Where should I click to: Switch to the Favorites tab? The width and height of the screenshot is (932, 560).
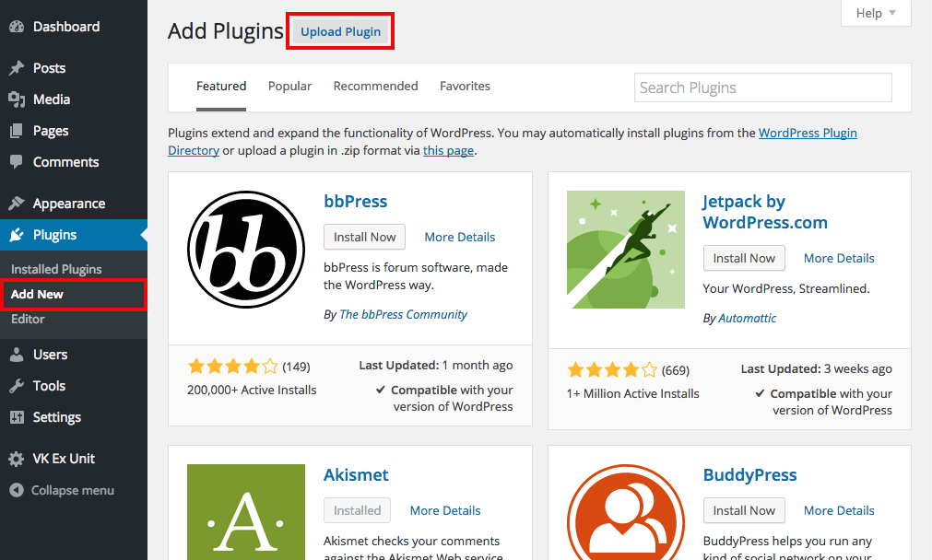click(x=465, y=86)
